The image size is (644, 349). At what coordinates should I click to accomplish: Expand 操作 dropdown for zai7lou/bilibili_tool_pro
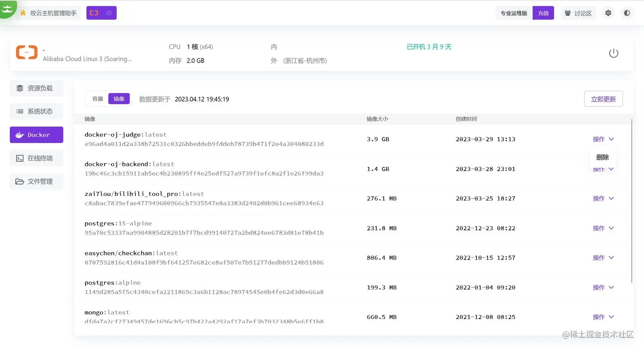tap(603, 198)
